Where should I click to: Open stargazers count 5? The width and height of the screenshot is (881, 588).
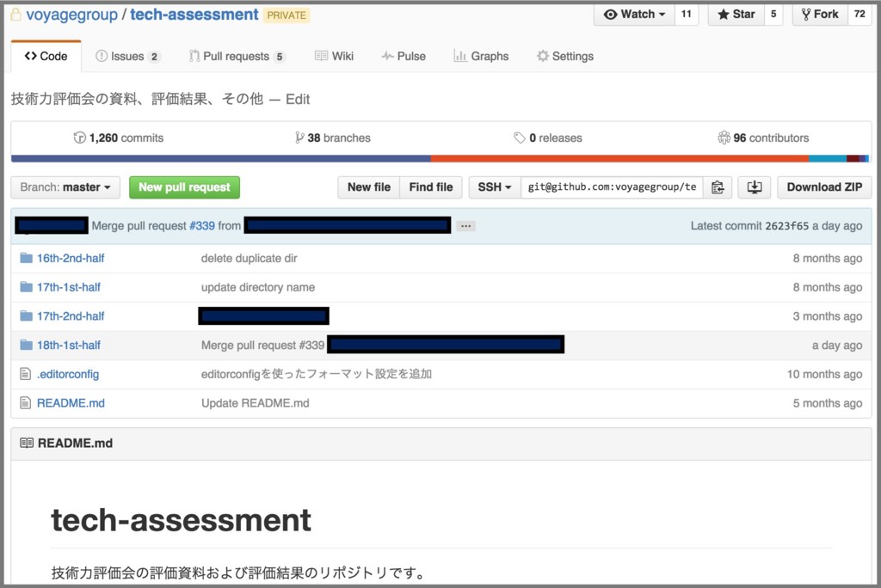tap(773, 15)
